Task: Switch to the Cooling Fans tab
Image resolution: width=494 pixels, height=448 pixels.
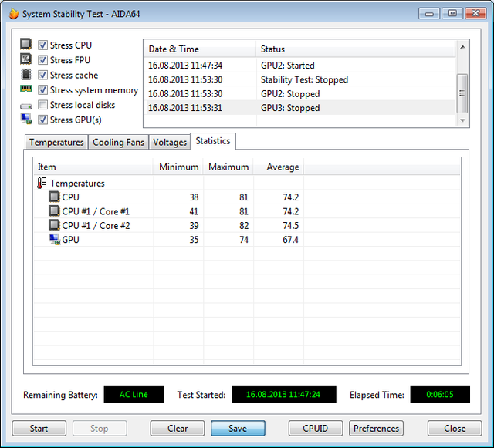Action: coord(118,143)
